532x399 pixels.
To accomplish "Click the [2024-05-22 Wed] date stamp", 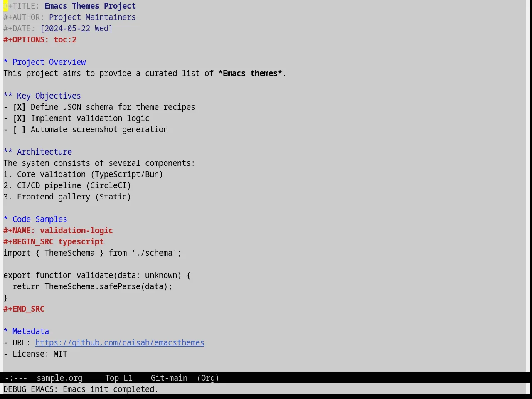I will click(x=76, y=29).
